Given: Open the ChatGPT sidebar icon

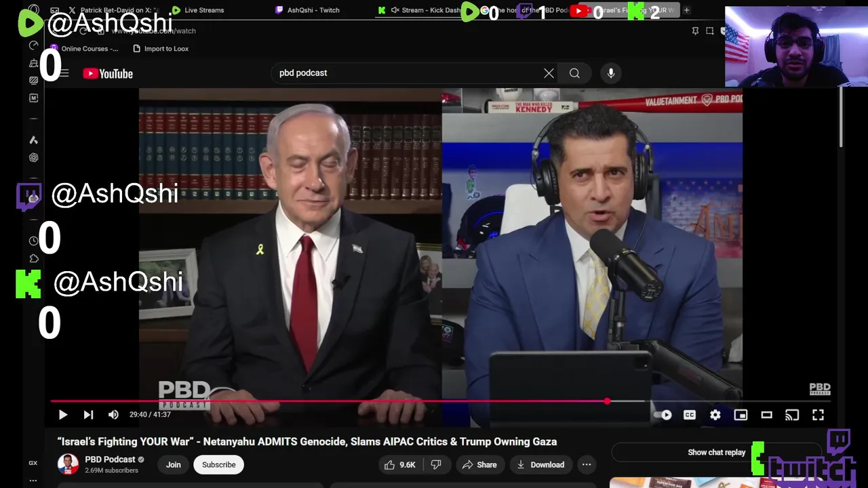Looking at the screenshot, I should click(33, 157).
